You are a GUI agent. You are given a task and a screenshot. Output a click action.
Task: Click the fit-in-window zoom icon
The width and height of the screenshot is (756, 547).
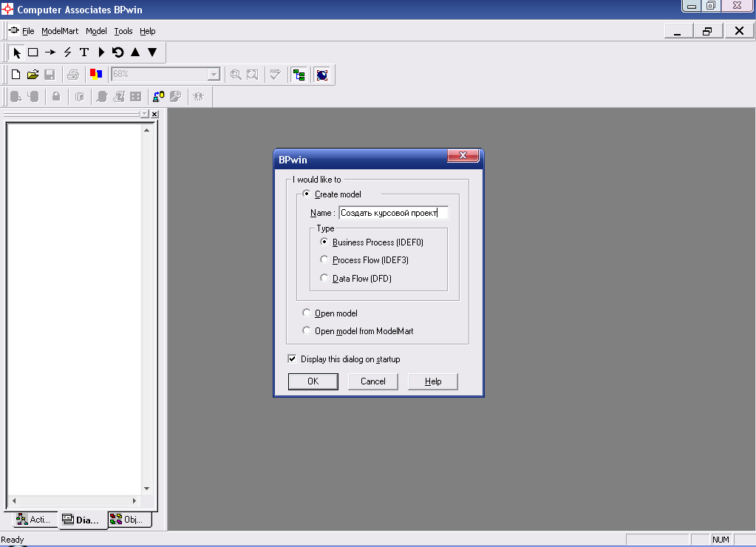click(252, 74)
